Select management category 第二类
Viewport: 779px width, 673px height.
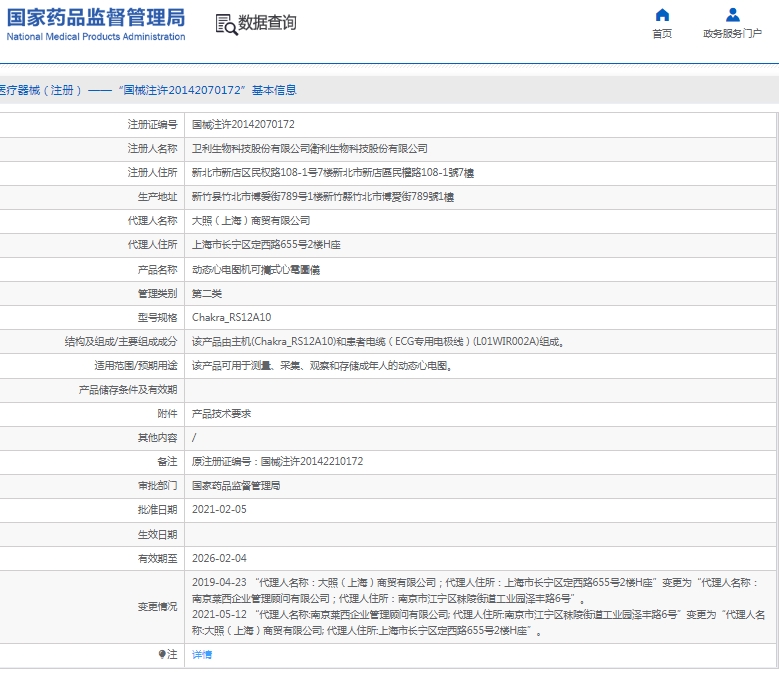pos(207,294)
